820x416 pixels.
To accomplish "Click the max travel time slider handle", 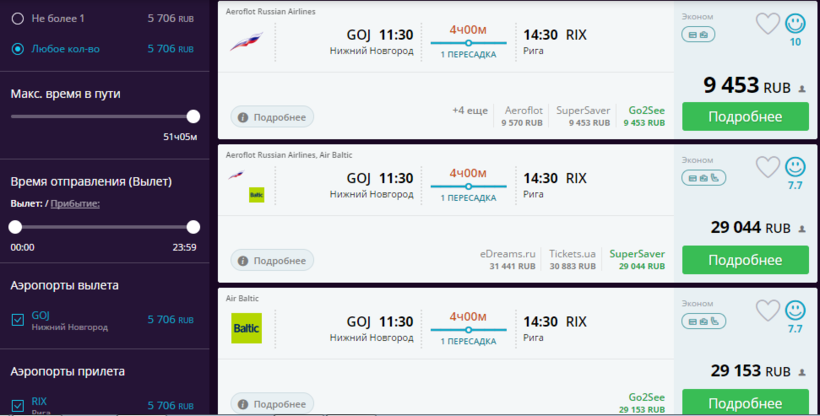I will pos(193,117).
